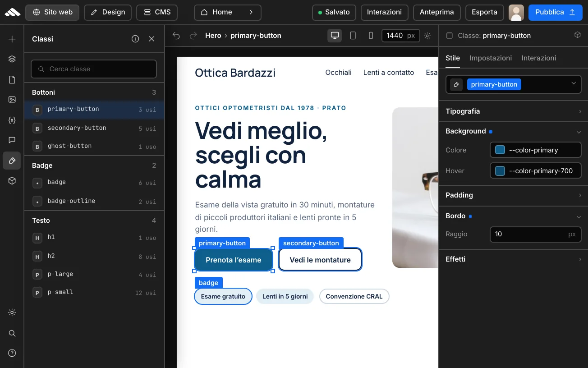Open the comments panel in the left sidebar
This screenshot has width=588, height=368.
[12, 140]
